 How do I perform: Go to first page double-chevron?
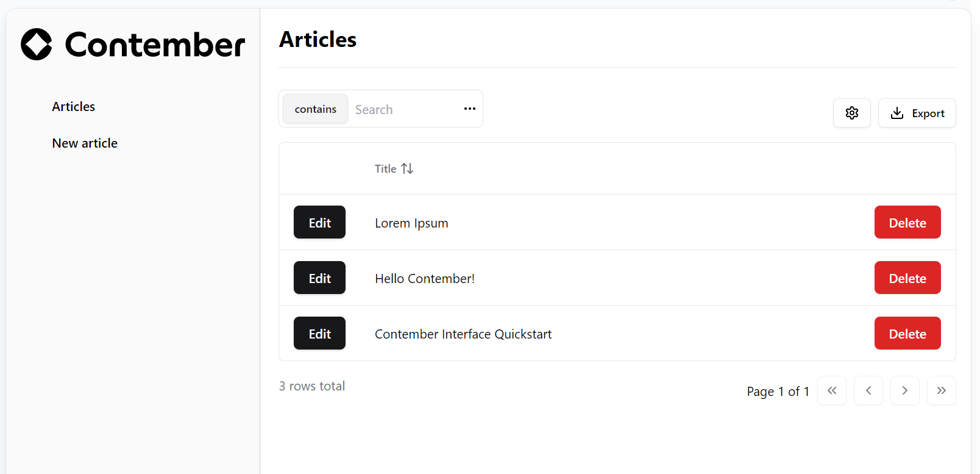831,390
